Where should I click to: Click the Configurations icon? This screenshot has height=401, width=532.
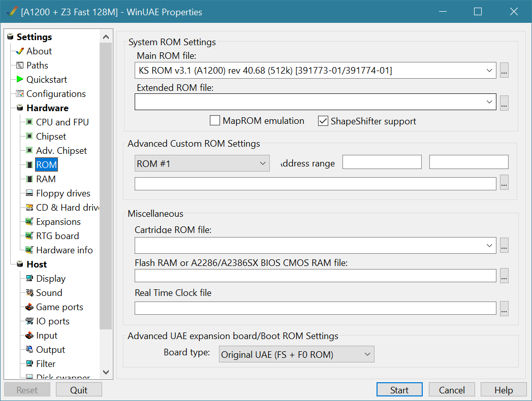pos(20,93)
